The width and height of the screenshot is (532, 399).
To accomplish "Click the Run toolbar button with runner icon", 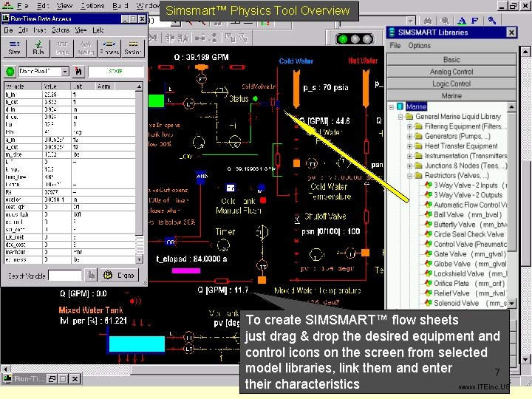I will 38,48.
